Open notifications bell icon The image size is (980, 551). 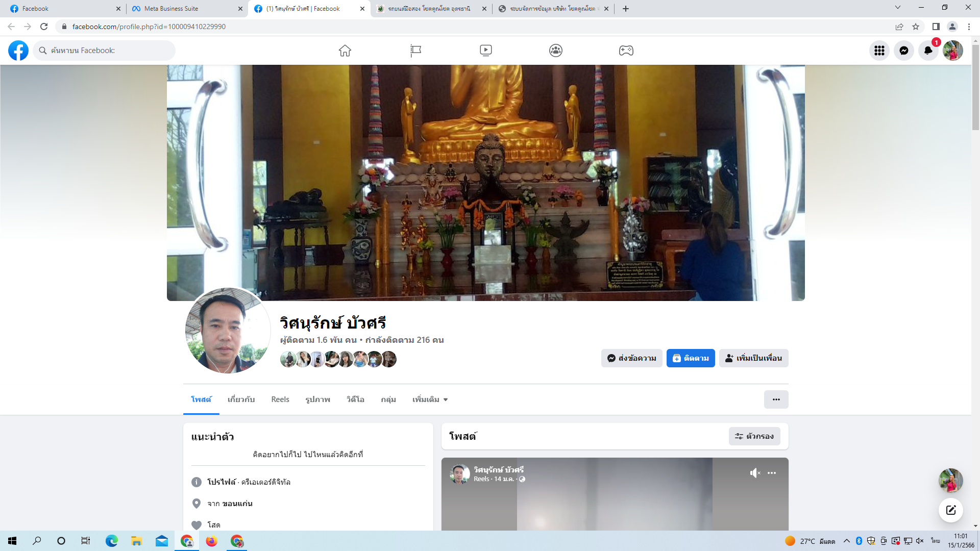point(928,51)
